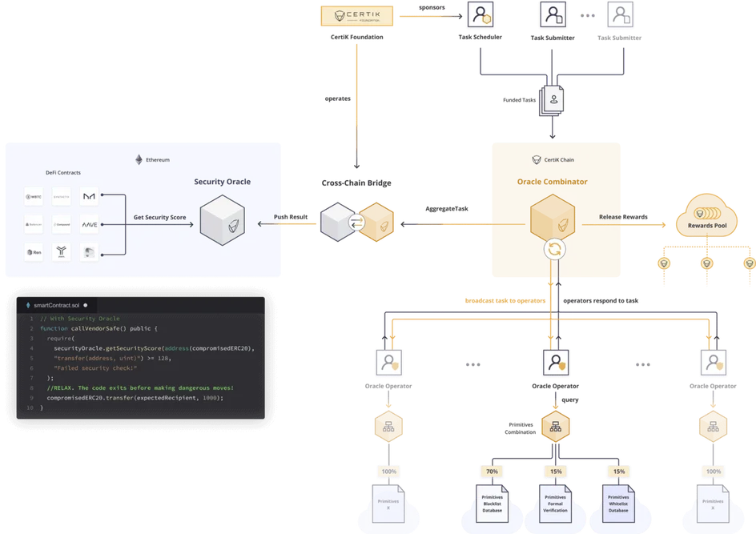
Task: Click the WBTC token icon
Action: point(34,197)
